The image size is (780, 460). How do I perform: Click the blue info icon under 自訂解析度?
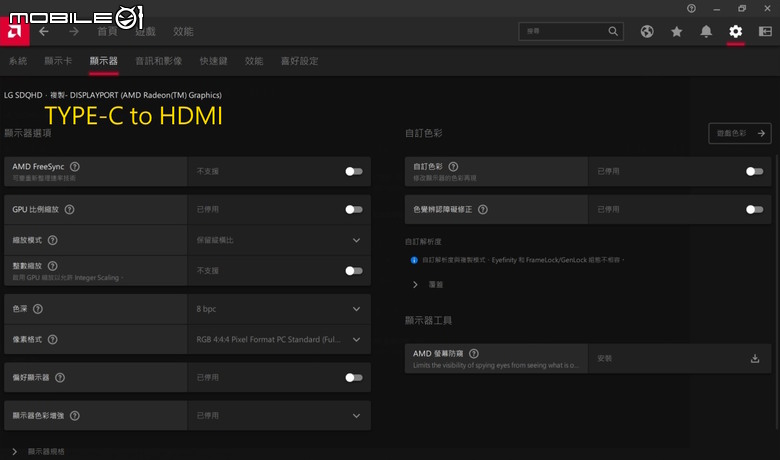click(414, 260)
